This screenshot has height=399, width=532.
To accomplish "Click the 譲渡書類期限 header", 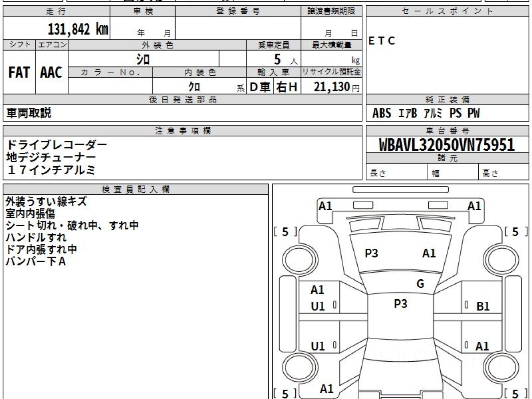I will (x=331, y=12).
